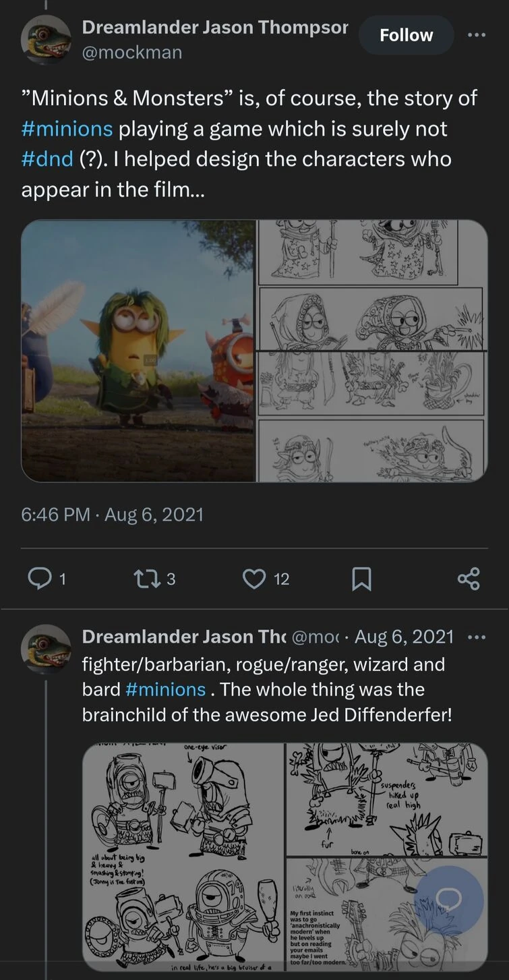Image resolution: width=509 pixels, height=980 pixels.
Task: Open the #dnd hashtag link
Action: coord(47,159)
